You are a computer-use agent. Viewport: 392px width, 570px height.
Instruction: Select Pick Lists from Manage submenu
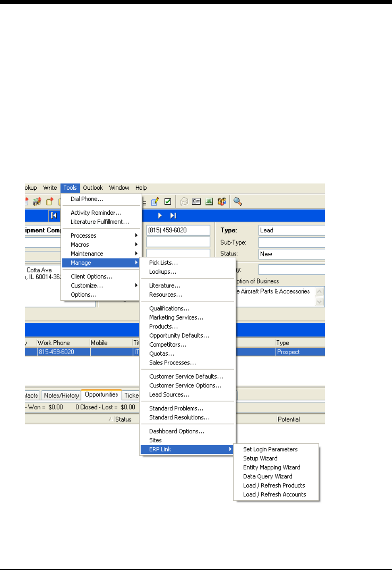tap(187, 263)
